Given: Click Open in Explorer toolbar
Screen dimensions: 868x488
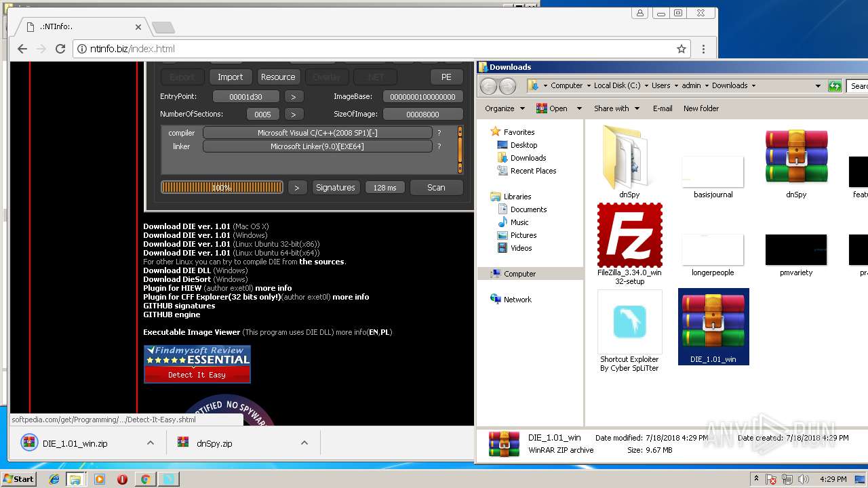Looking at the screenshot, I should point(552,108).
